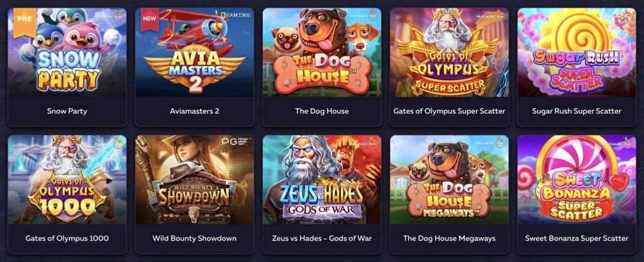Click the 'Snow Party' title text

point(67,111)
